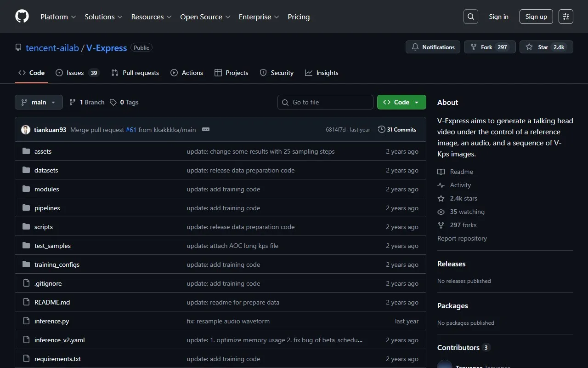Expand commit message ellipsis icon
This screenshot has width=588, height=368.
(x=206, y=130)
